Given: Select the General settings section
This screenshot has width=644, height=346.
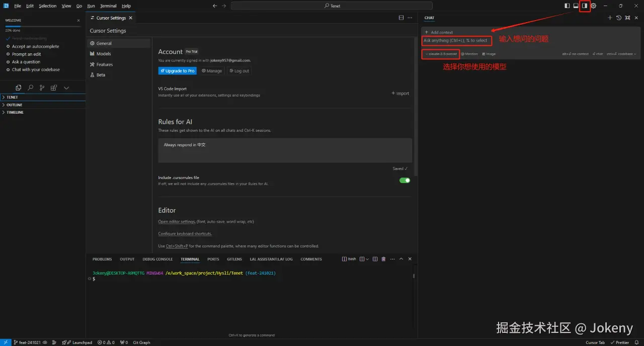Looking at the screenshot, I should tap(118, 43).
